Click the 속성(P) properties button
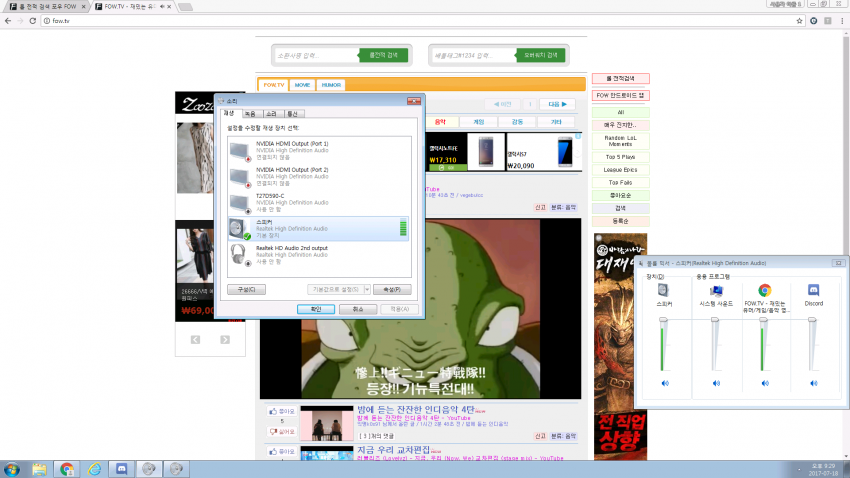 point(392,289)
